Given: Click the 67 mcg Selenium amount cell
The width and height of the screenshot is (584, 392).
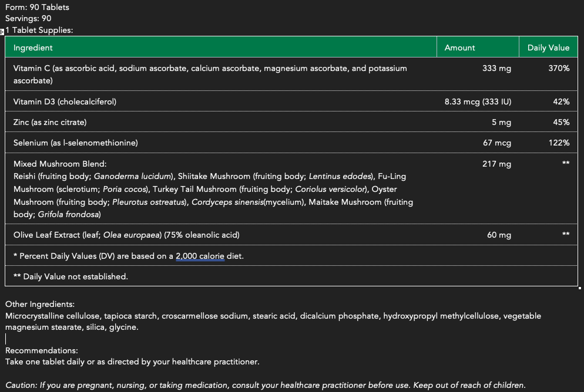Looking at the screenshot, I should point(496,143).
